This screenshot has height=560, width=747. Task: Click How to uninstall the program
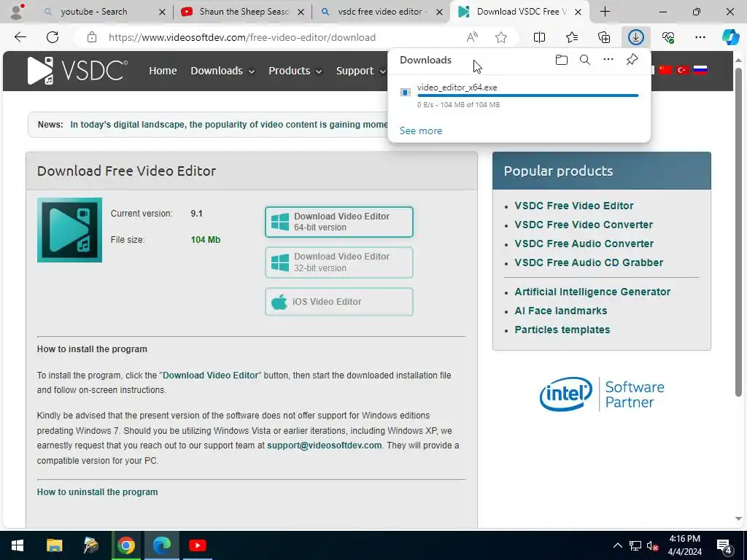tap(97, 492)
